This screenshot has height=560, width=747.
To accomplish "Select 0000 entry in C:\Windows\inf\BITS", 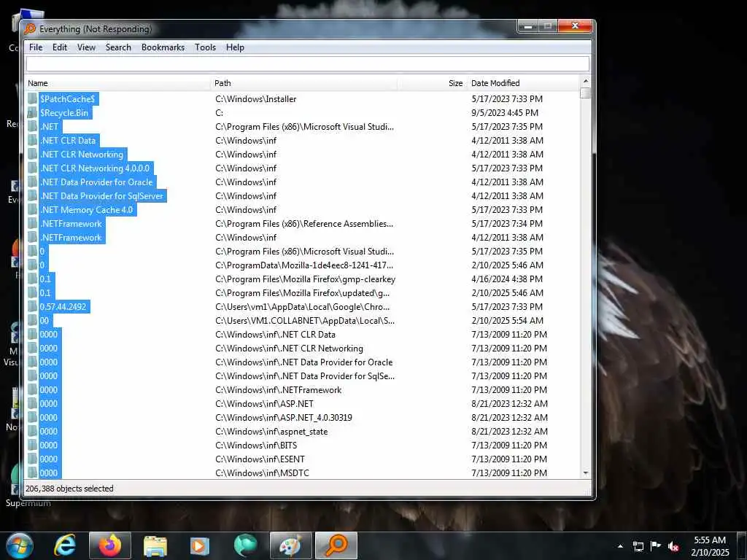I will tap(49, 446).
